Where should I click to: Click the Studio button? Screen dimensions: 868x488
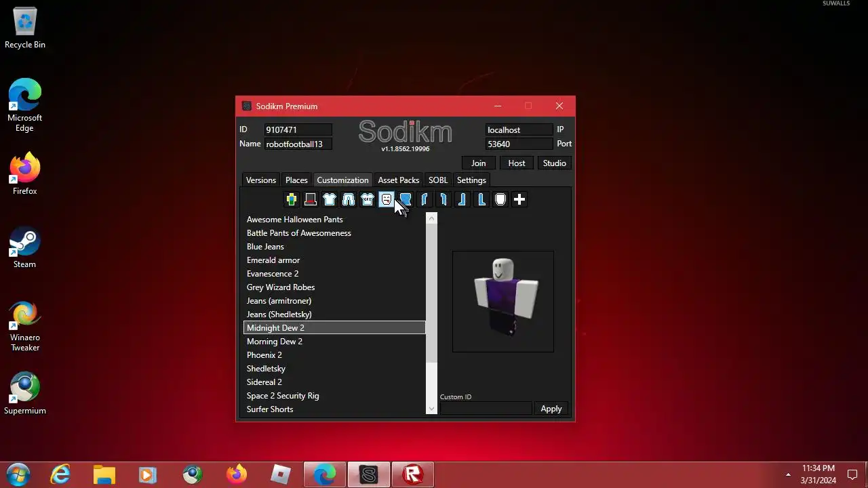[x=555, y=163]
